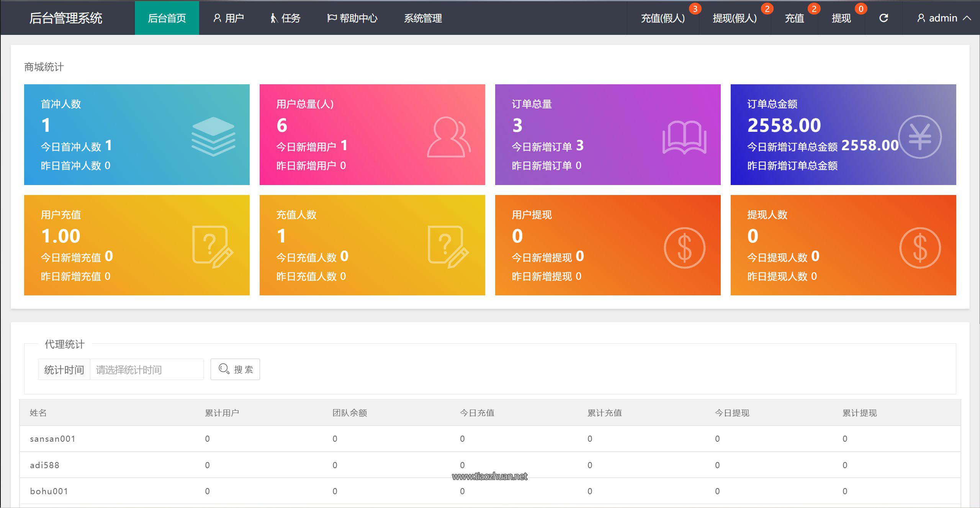Viewport: 980px width, 508px height.
Task: Click the users icon in 用户总量 card
Action: pyautogui.click(x=449, y=137)
